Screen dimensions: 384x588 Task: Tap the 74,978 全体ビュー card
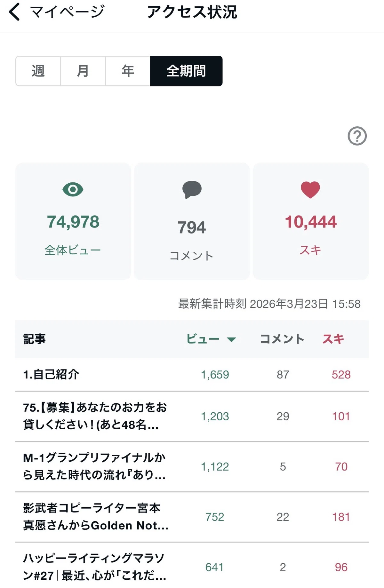tap(73, 221)
